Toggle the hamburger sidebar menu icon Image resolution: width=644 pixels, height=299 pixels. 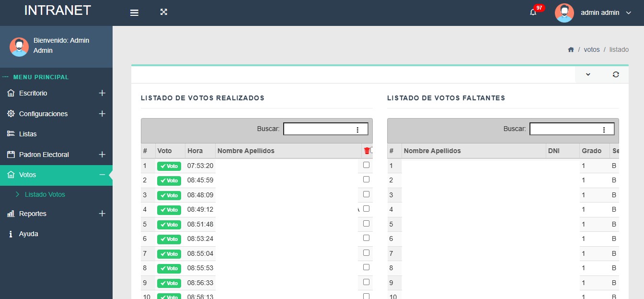tap(134, 13)
